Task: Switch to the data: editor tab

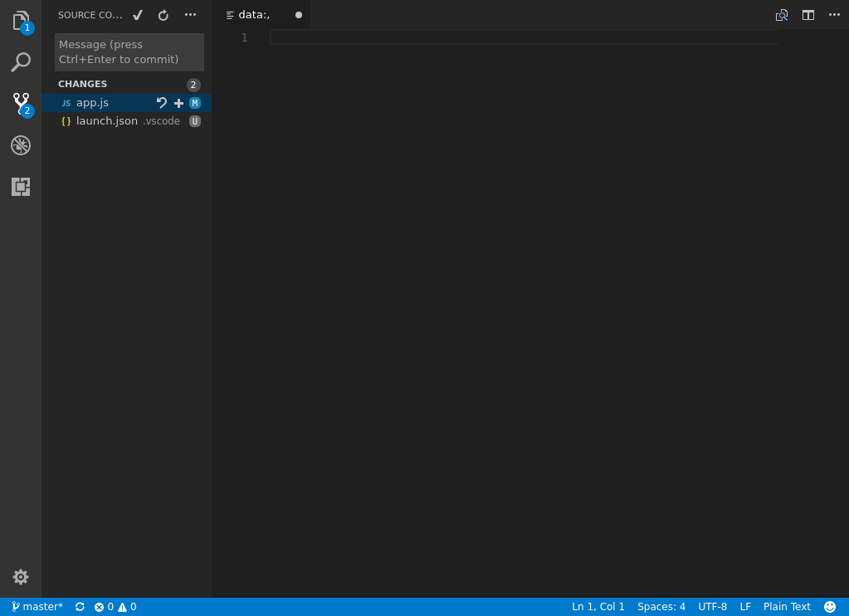Action: (254, 14)
